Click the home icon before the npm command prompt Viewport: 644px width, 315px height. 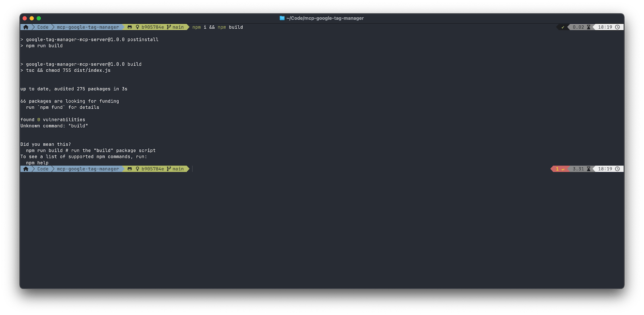(26, 27)
